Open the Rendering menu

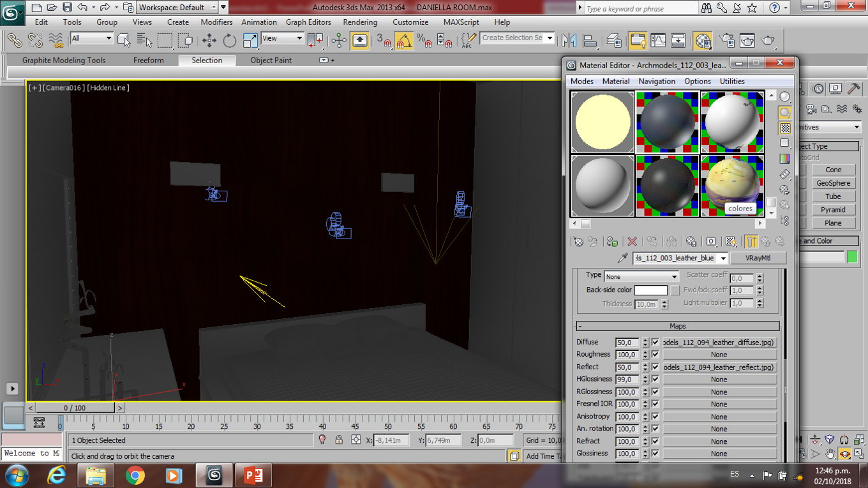(360, 22)
